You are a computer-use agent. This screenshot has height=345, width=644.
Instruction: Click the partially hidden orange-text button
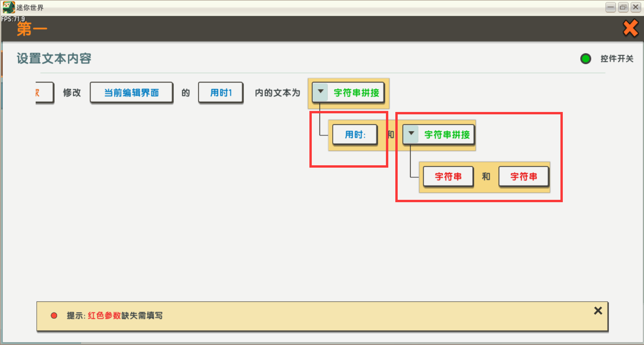44,93
